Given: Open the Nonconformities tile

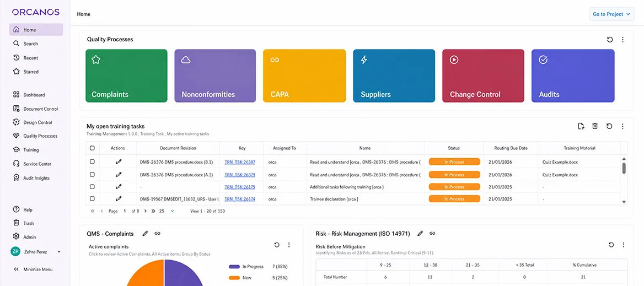Looking at the screenshot, I should tap(215, 75).
